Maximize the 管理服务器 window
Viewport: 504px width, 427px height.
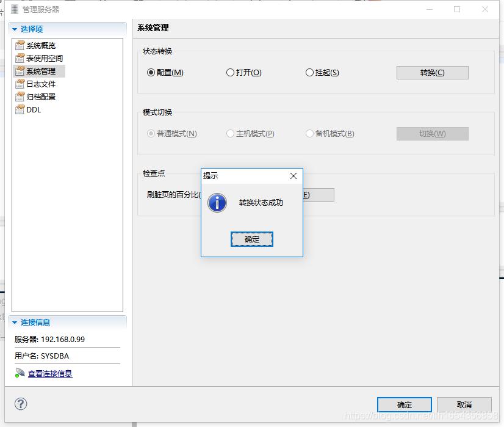(x=457, y=9)
